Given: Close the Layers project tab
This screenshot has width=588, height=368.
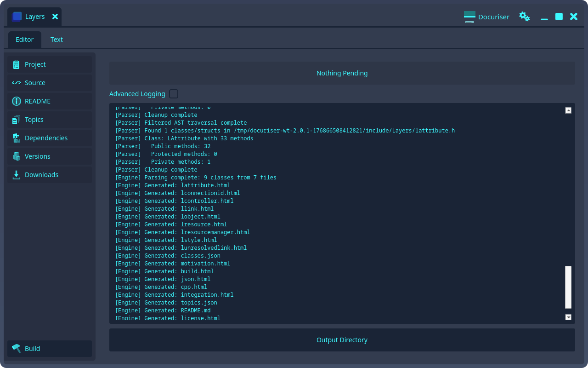Looking at the screenshot, I should click(55, 17).
